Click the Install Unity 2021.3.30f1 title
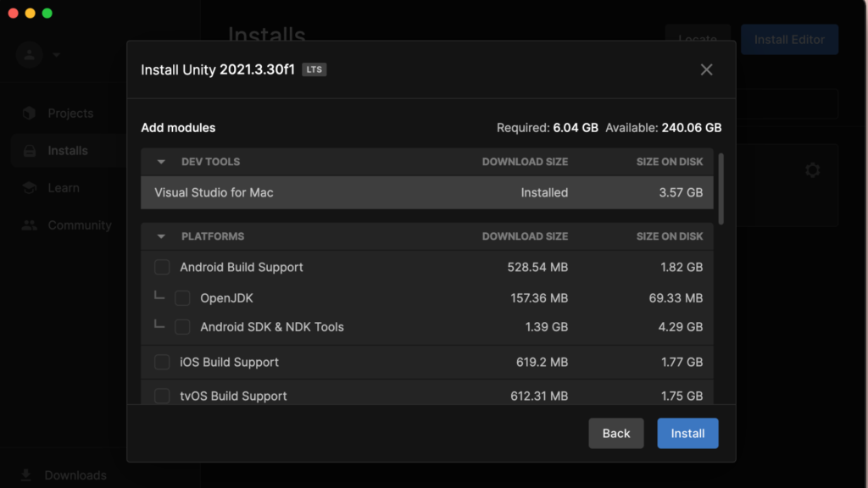The height and width of the screenshot is (488, 868). point(218,69)
